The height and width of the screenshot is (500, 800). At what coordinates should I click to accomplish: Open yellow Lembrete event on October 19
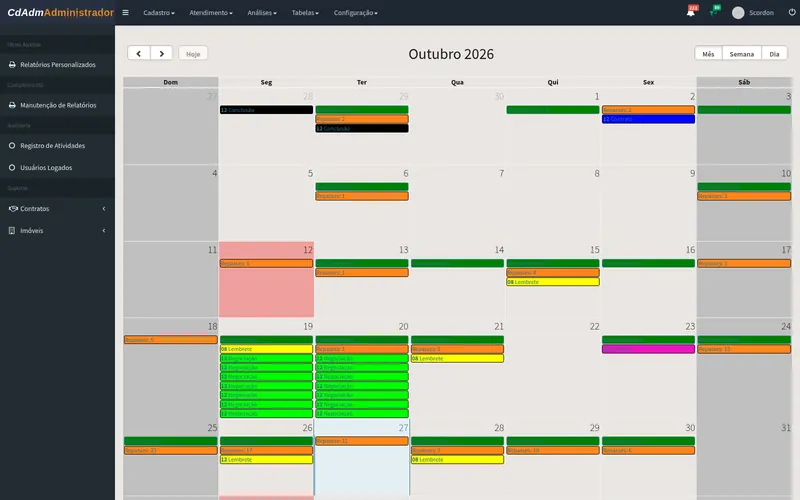pos(266,349)
